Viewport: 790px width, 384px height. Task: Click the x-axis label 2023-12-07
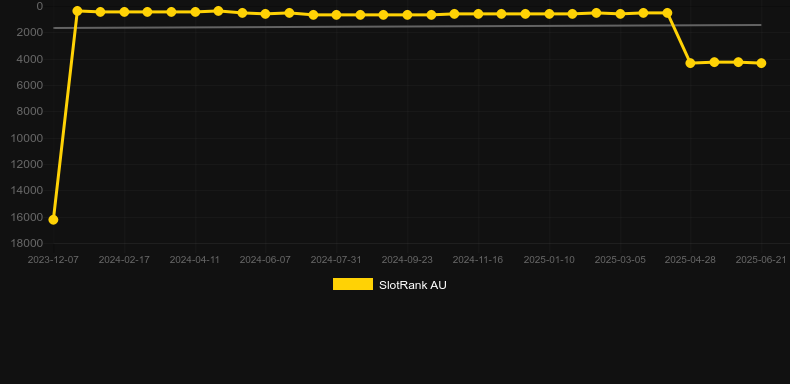click(x=53, y=260)
